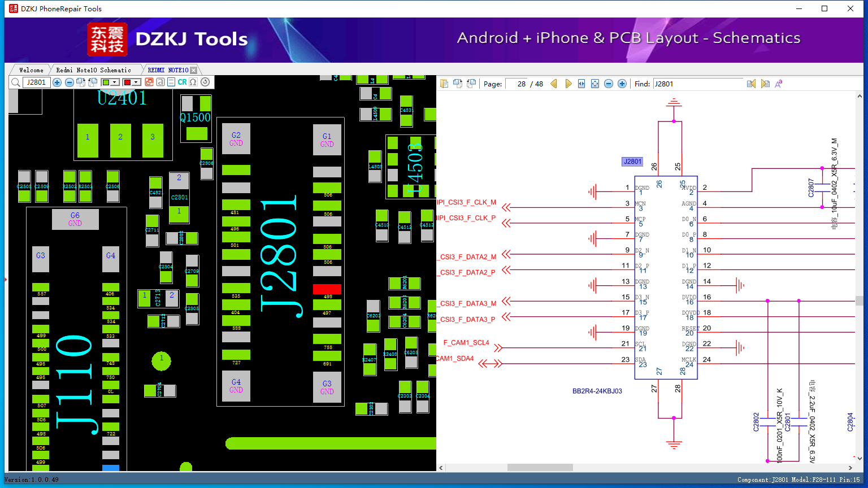The image size is (868, 488).
Task: Open the red highlight color dropdown arrow
Action: (x=136, y=82)
